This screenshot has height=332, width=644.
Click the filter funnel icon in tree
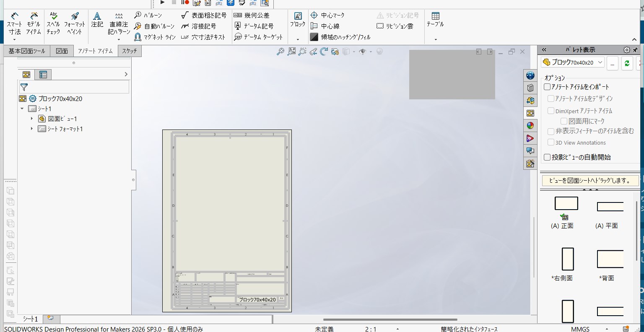click(x=24, y=87)
